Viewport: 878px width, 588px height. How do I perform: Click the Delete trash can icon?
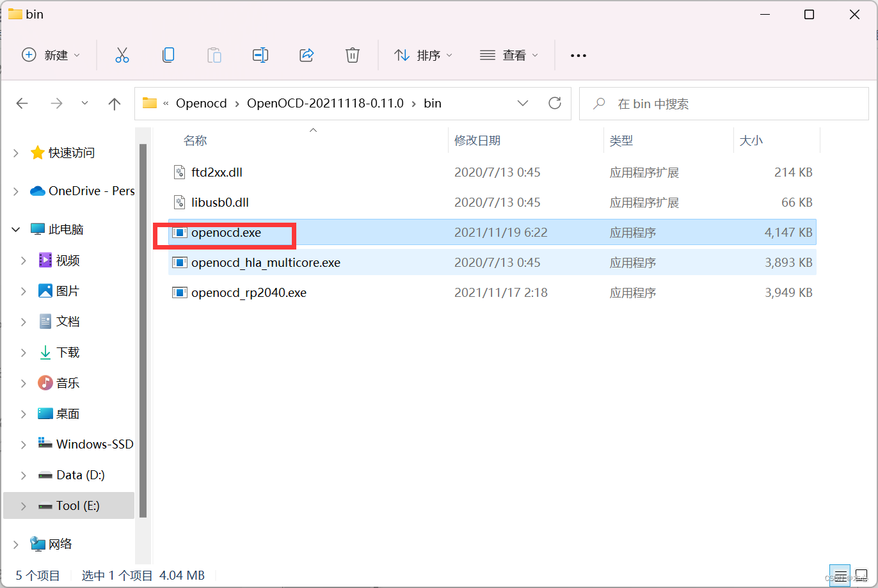pyautogui.click(x=353, y=55)
